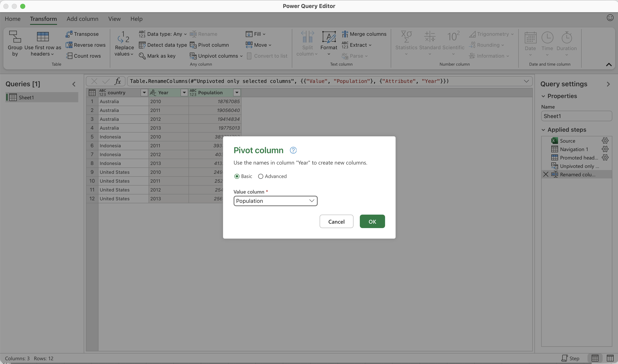618x364 pixels.
Task: Click the feedback smiley icon
Action: pyautogui.click(x=610, y=18)
